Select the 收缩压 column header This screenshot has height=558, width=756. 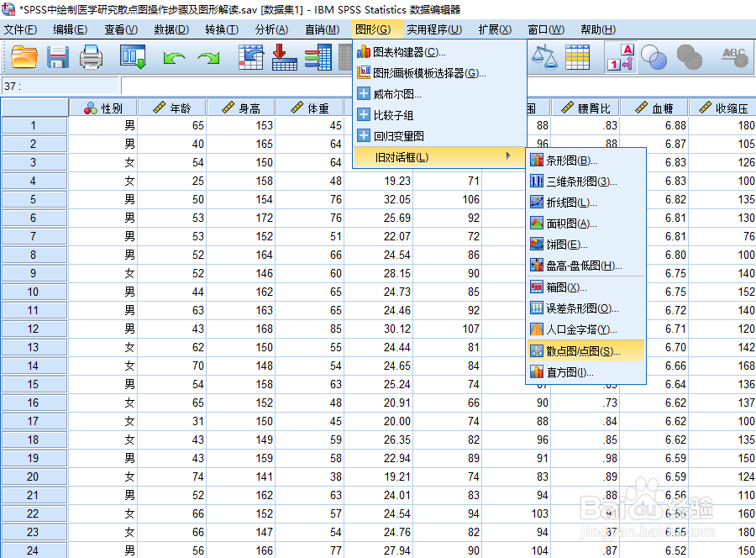click(722, 108)
